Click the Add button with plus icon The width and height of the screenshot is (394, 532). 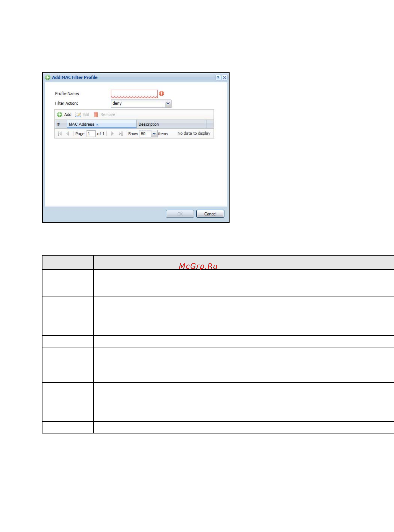pos(64,115)
